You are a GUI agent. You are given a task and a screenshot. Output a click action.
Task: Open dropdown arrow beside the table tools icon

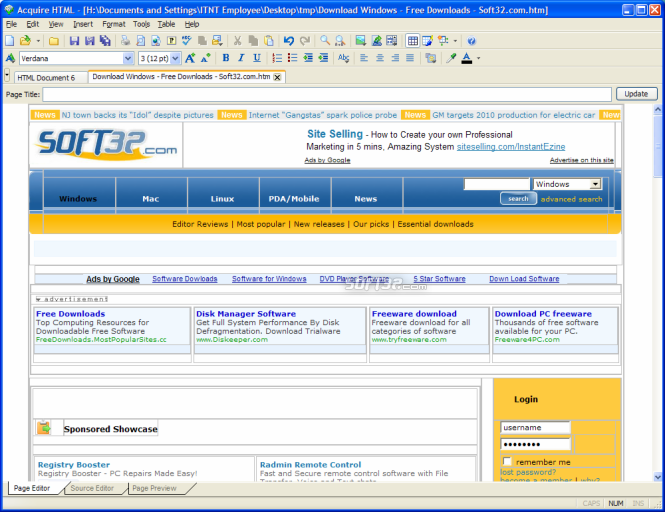point(455,41)
